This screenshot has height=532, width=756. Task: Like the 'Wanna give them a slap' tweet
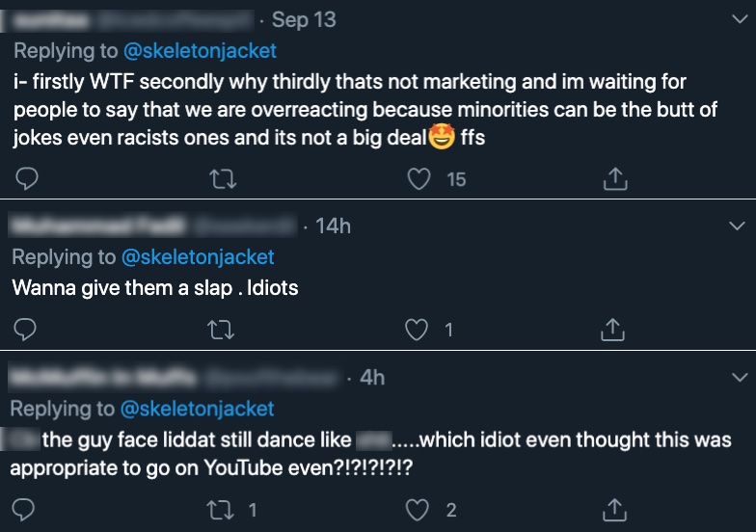(x=417, y=330)
